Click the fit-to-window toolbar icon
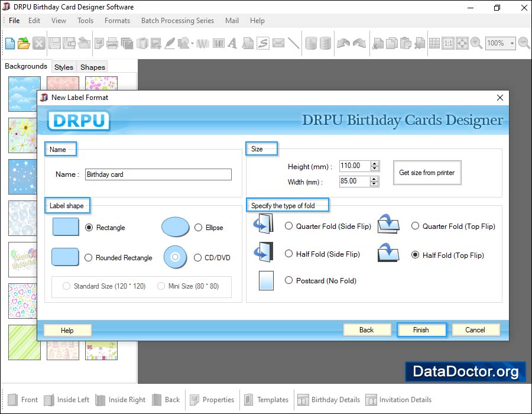 point(462,43)
